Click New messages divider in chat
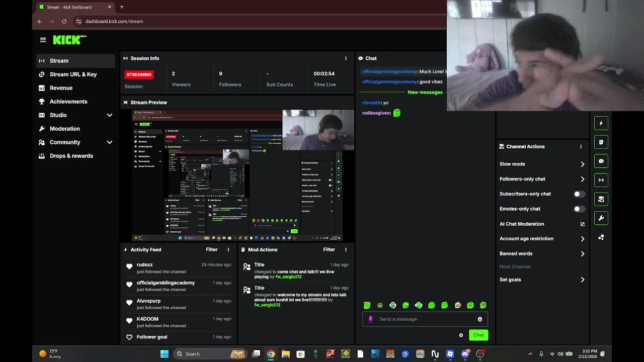Image resolution: width=644 pixels, height=362 pixels. pos(425,93)
